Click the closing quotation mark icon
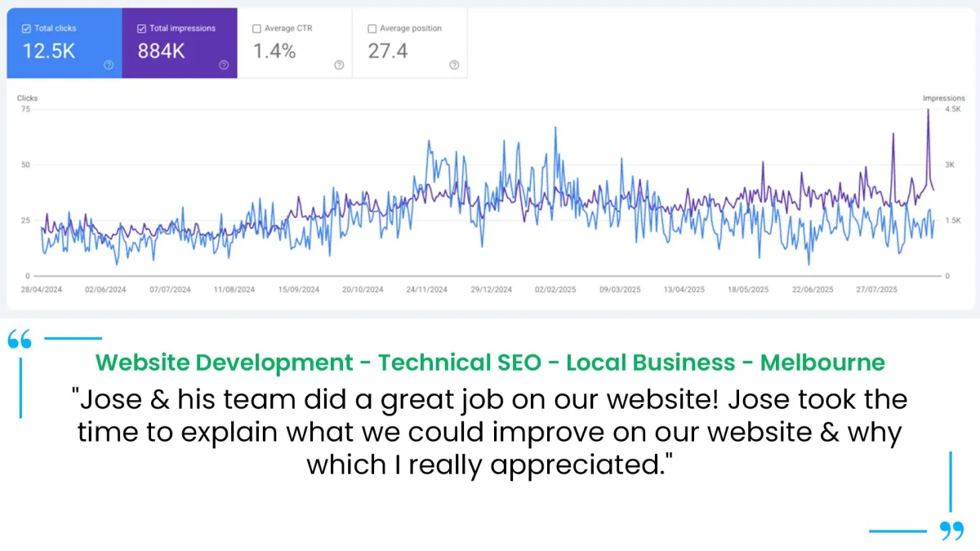This screenshot has width=980, height=551. 951,531
